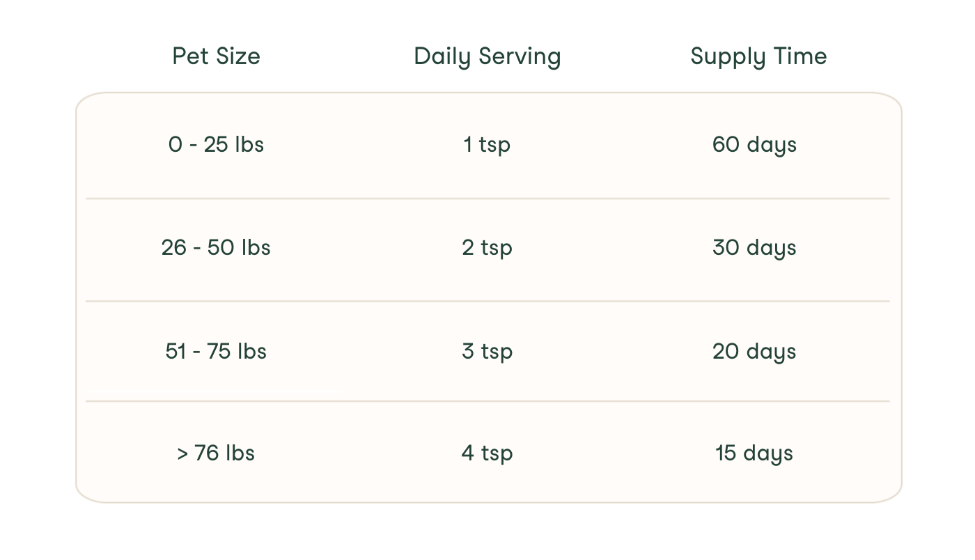This screenshot has height=560, width=975.
Task: Click the greater-than symbol before 76 lbs
Action: coord(182,453)
